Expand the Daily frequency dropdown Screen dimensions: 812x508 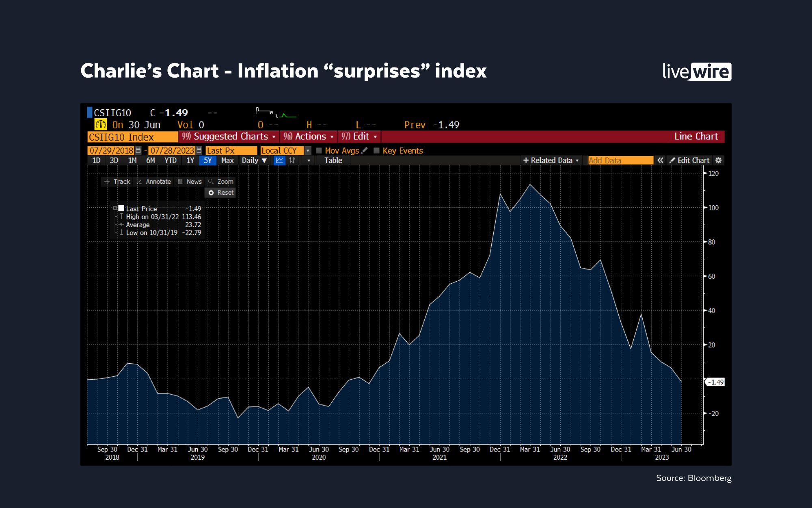click(254, 161)
